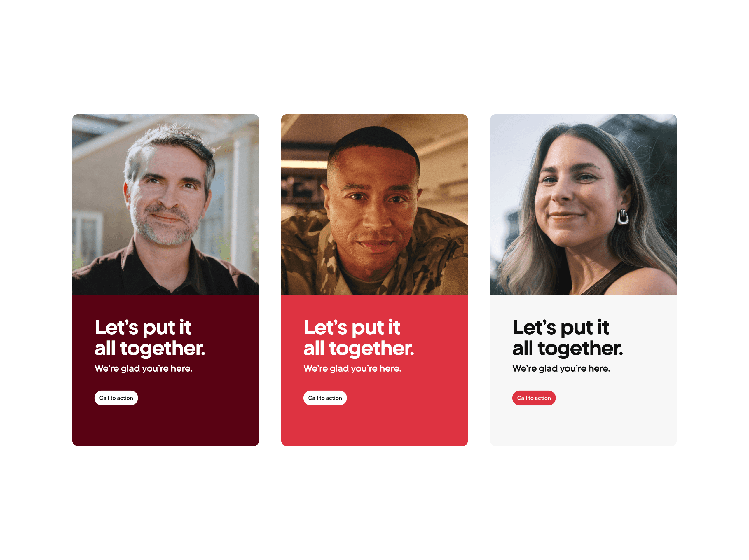This screenshot has width=749, height=560.
Task: Click the white headline on maroon card
Action: tap(150, 337)
